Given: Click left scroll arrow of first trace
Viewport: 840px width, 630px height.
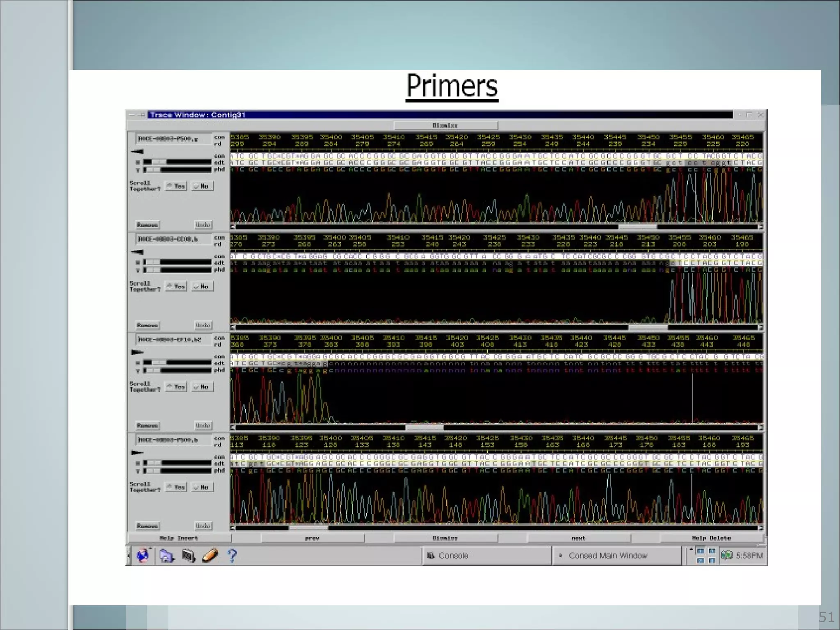Looking at the screenshot, I should [x=233, y=227].
